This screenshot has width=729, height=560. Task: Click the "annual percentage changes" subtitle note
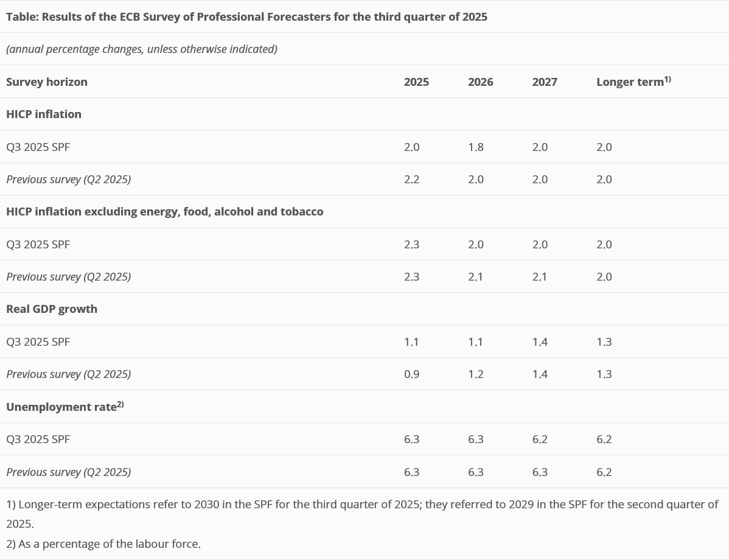tap(142, 49)
